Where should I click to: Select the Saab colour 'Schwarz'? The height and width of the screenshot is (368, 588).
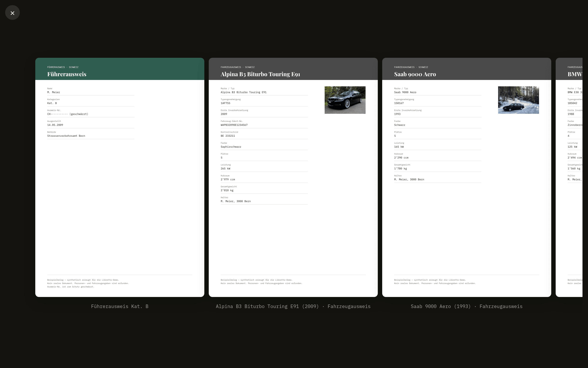(x=400, y=125)
